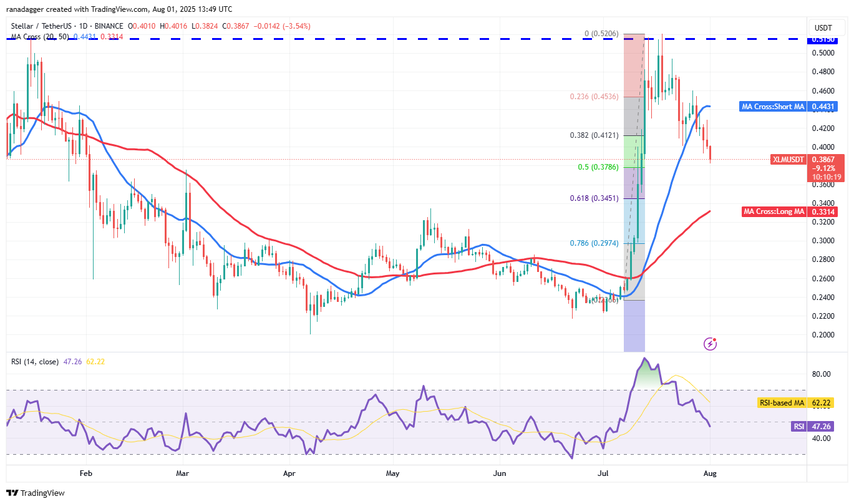Screen dimensions: 854x504
Task: Select the 0.618 (0.3451) Fibonacci level label
Action: (593, 198)
